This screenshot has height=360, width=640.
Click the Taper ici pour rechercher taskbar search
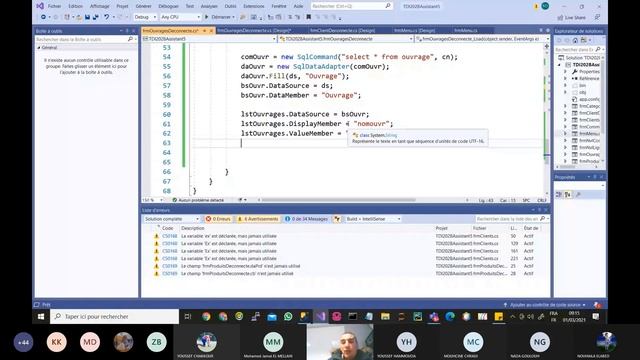(114, 316)
